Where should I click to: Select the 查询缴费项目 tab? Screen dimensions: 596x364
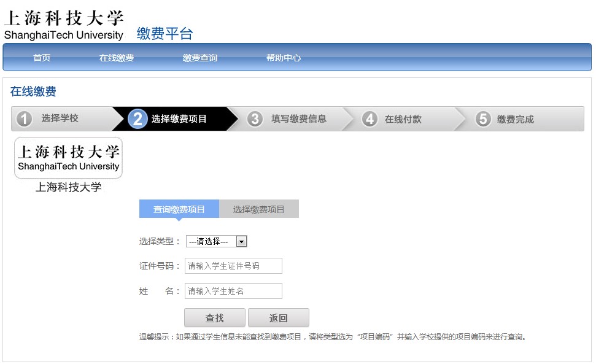[x=178, y=209]
